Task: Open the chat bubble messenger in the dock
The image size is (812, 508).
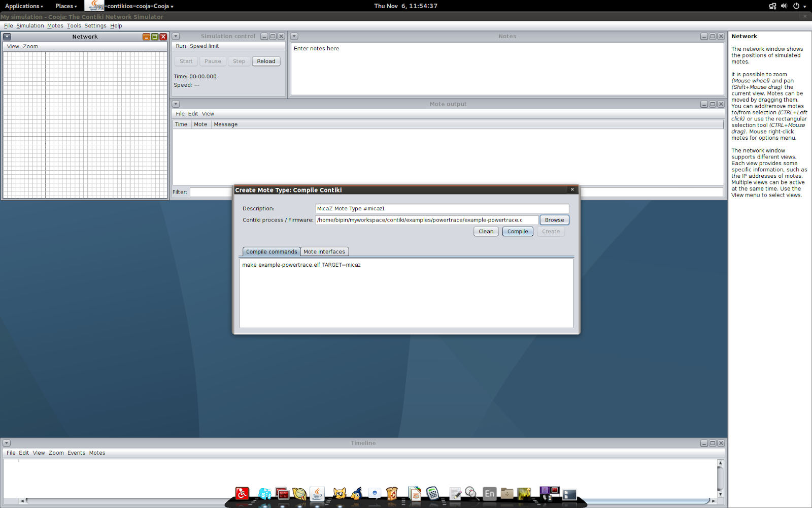Action: click(375, 493)
